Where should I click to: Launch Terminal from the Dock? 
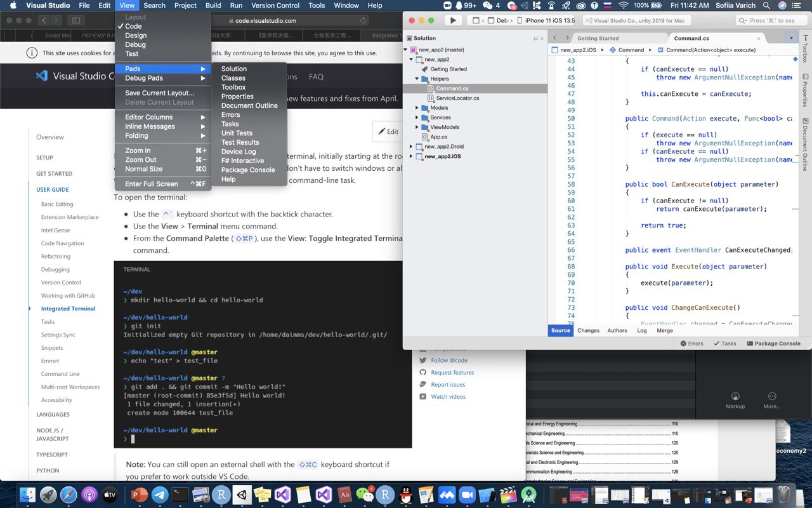point(181,495)
